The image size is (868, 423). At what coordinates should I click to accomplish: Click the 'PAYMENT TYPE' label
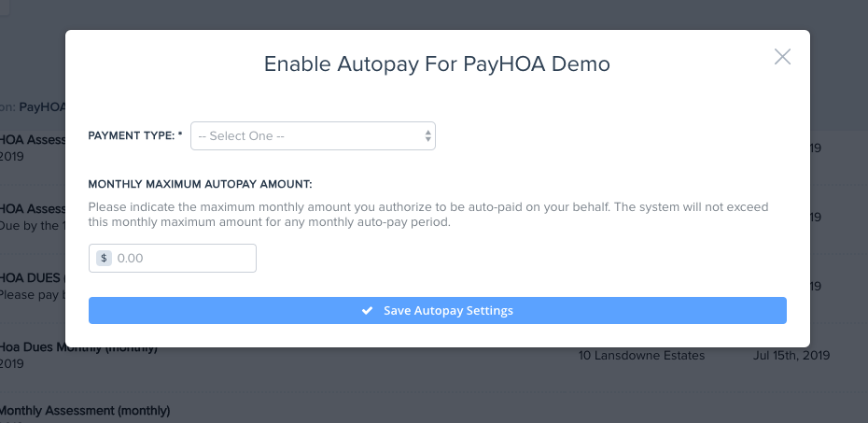click(134, 136)
